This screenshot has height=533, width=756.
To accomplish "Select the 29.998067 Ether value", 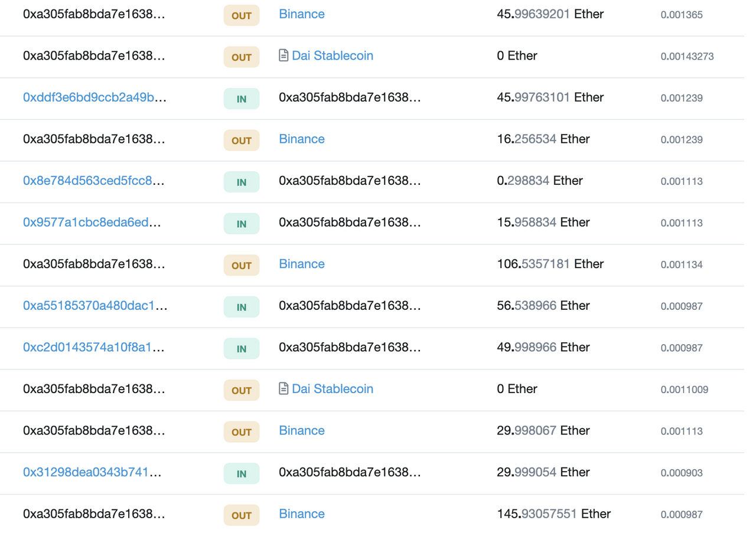I will click(543, 430).
